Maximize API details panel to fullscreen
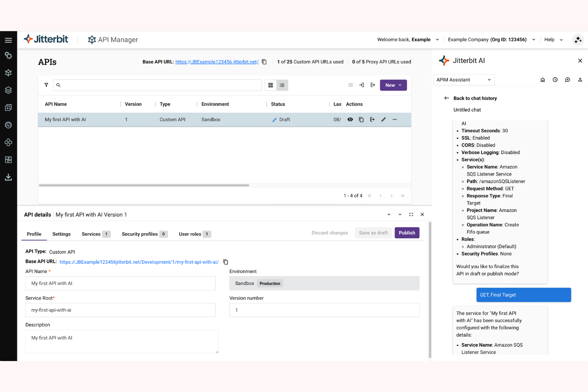The width and height of the screenshot is (588, 392). 411,214
